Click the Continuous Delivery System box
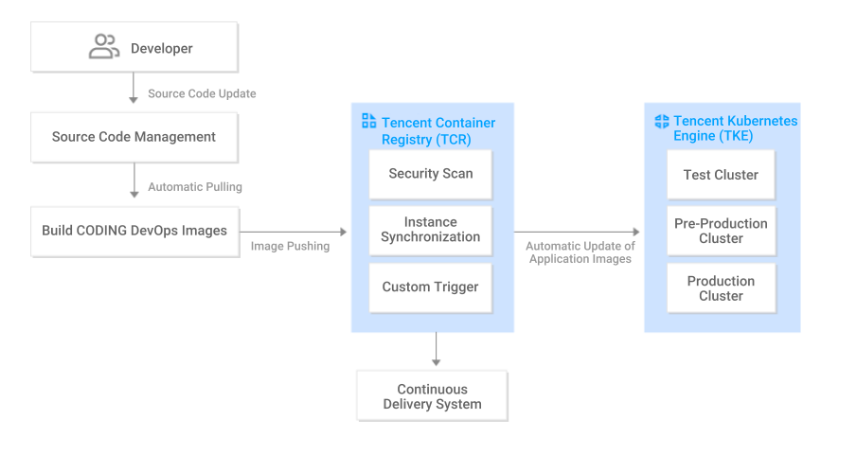The width and height of the screenshot is (845, 465). point(432,397)
